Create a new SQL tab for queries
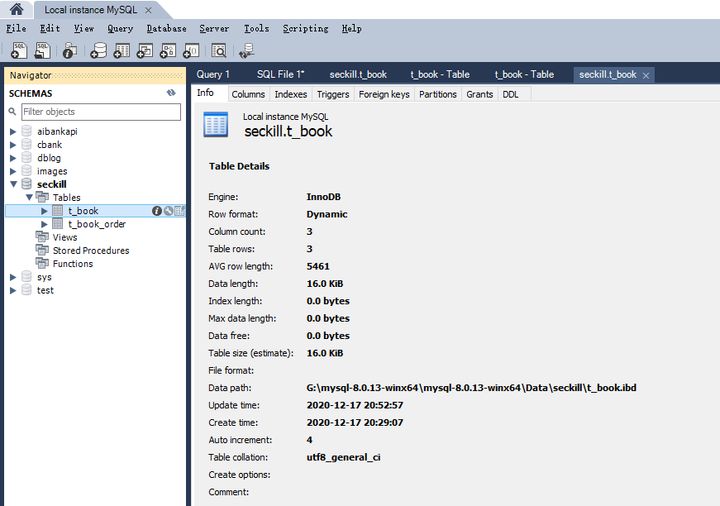 [19, 50]
